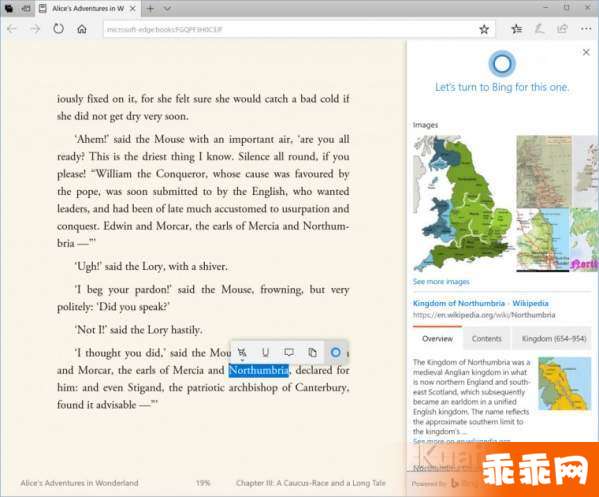The width and height of the screenshot is (599, 497).
Task: Highlight selected text with highlighter icon
Action: [242, 353]
